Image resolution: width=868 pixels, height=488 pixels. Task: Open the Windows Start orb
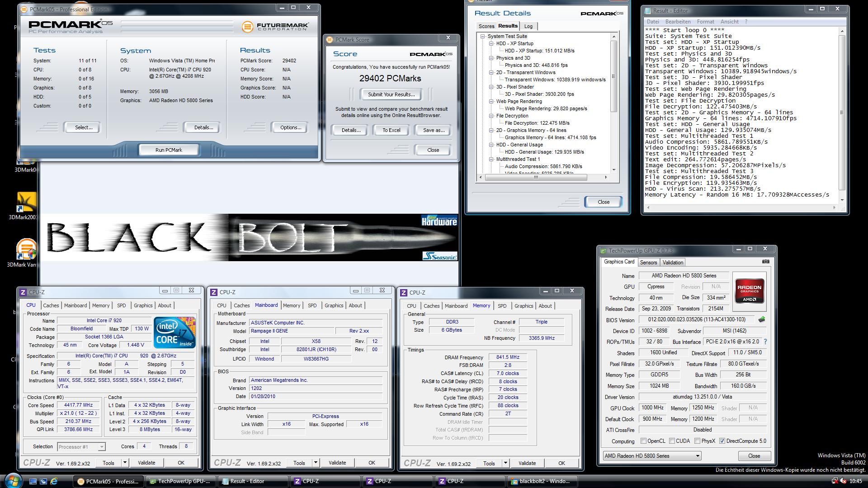pos(13,481)
